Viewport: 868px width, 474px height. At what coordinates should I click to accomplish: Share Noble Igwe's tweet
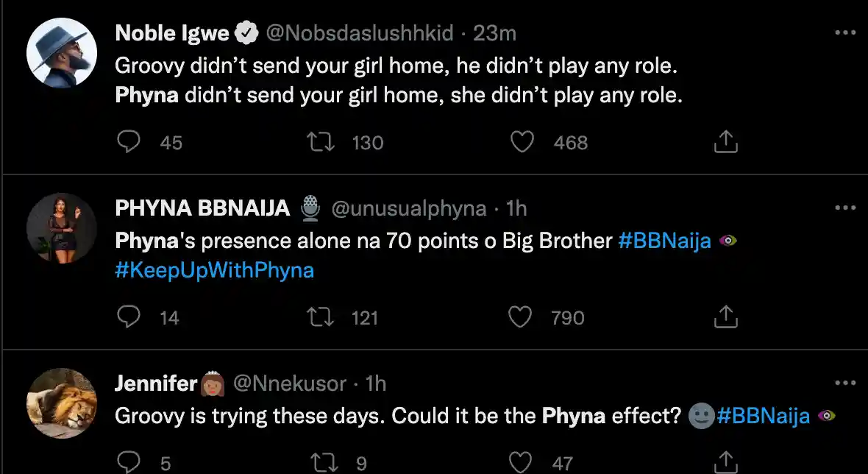click(726, 142)
